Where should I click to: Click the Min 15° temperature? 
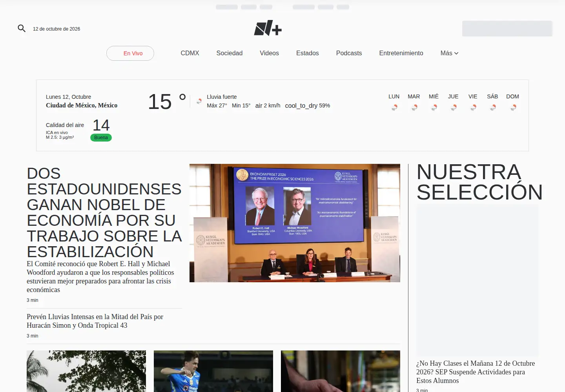(x=241, y=105)
